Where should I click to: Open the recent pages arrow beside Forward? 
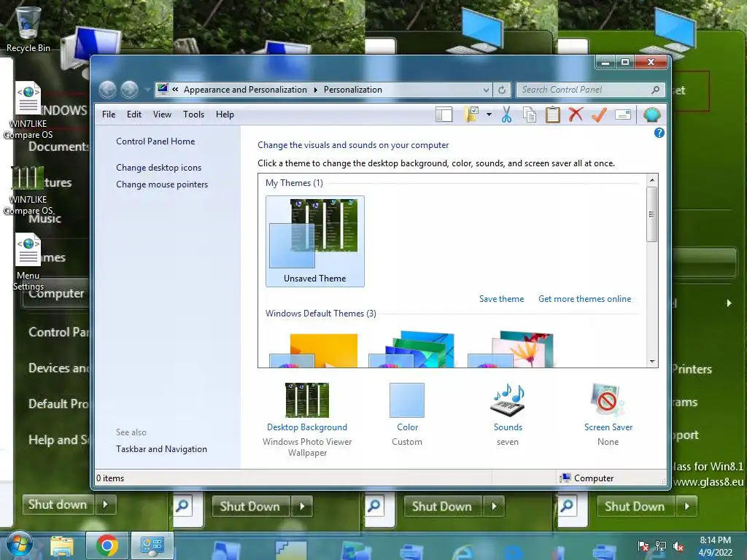(147, 90)
